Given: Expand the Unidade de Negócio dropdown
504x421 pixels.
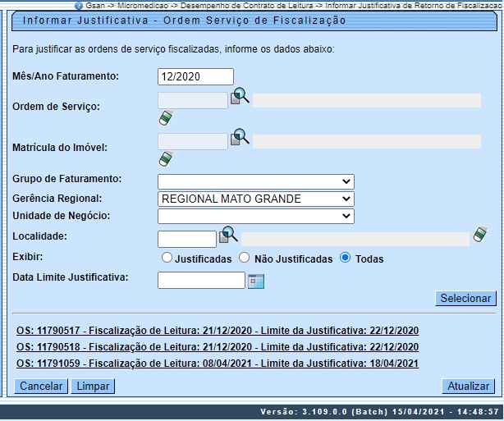Looking at the screenshot, I should click(255, 216).
